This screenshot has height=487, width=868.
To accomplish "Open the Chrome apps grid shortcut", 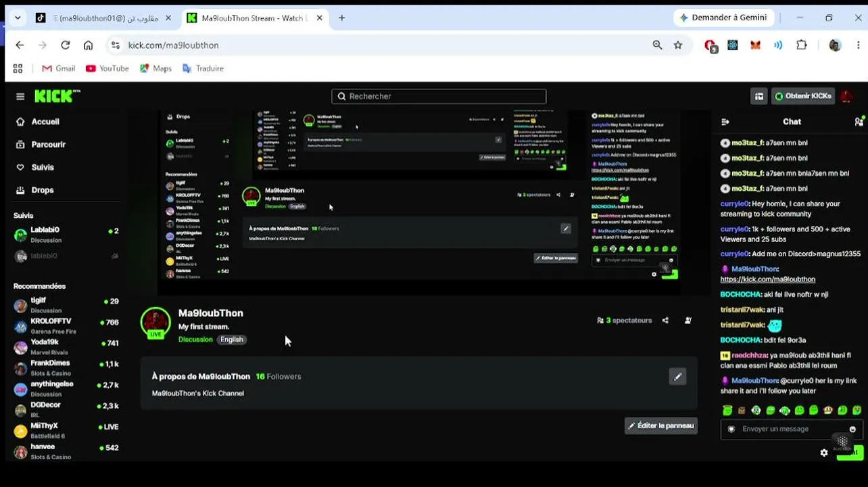I will coord(18,68).
